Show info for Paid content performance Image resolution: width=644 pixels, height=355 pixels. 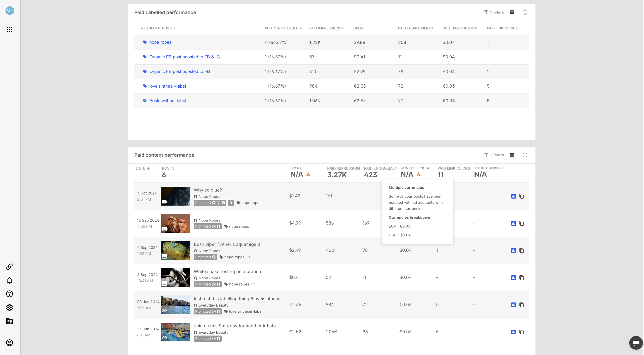[x=525, y=155]
